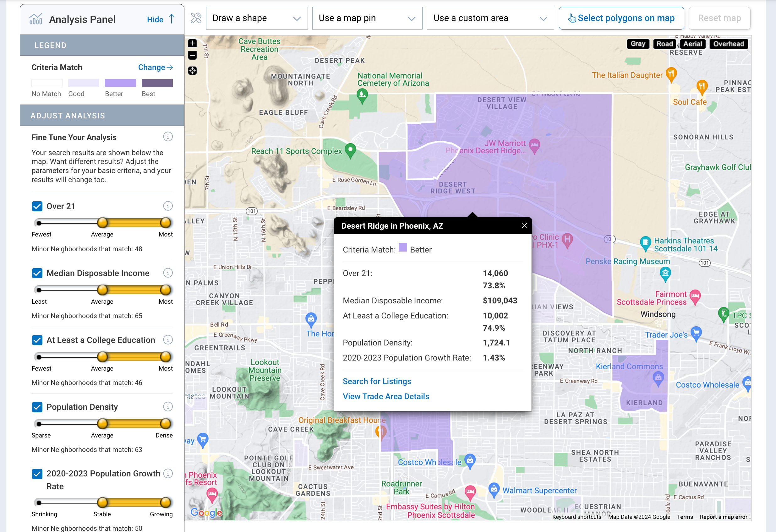Open the Use a custom area dropdown

pos(490,18)
